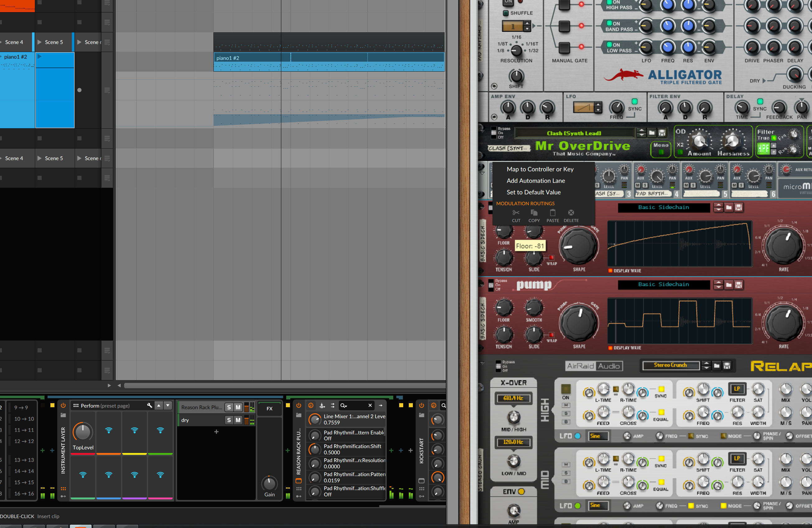Select the Reason Rack Plu... layer row

click(x=217, y=407)
